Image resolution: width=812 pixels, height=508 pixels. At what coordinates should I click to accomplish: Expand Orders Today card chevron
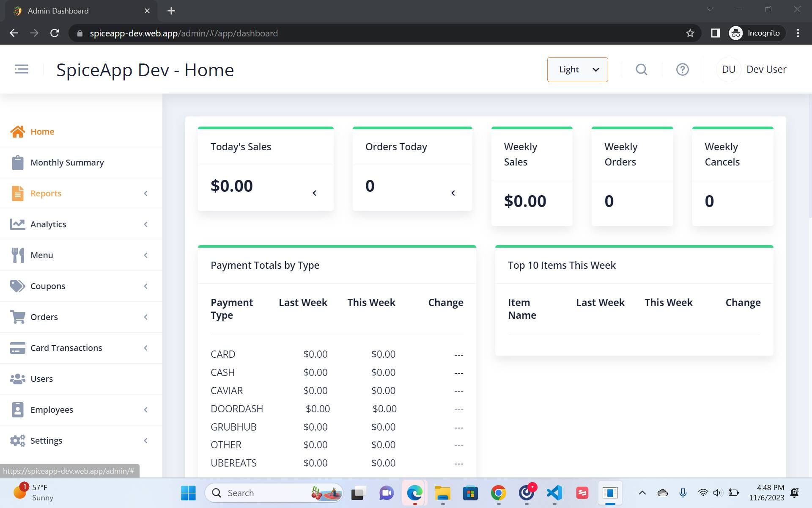click(x=453, y=193)
